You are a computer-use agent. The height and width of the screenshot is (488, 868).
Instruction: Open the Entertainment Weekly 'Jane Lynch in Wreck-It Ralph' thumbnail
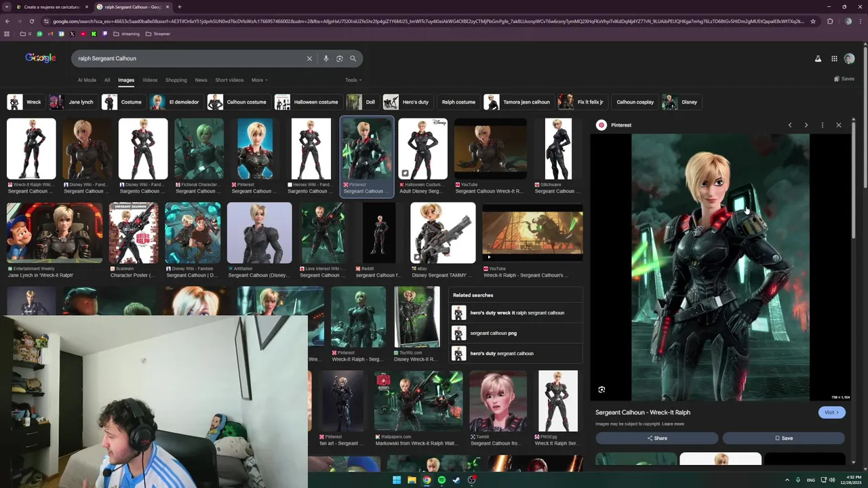coord(54,232)
